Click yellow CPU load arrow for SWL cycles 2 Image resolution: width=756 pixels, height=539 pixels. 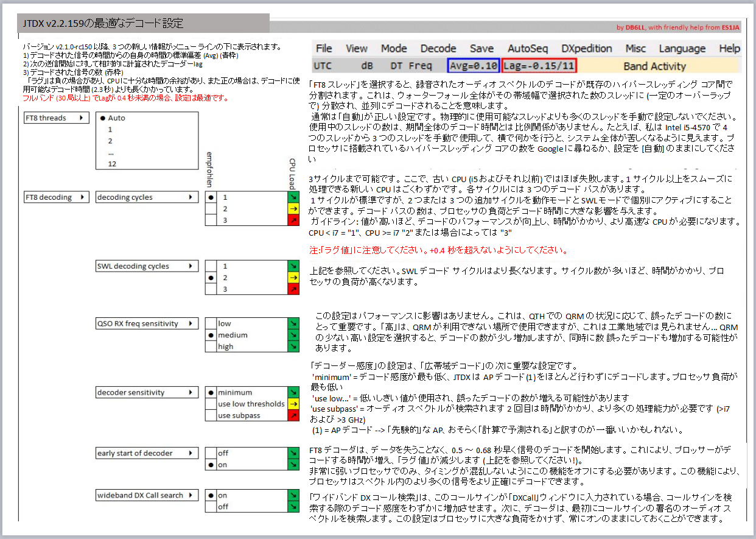293,278
